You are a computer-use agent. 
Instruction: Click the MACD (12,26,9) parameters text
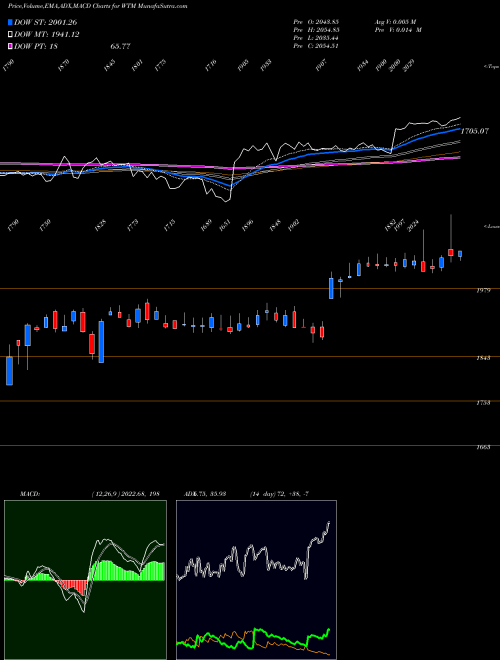tap(125, 494)
